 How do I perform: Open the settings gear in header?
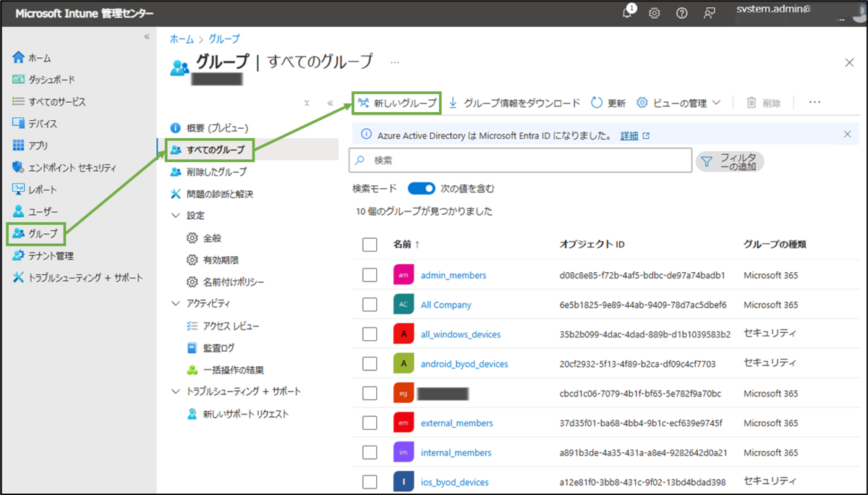654,13
